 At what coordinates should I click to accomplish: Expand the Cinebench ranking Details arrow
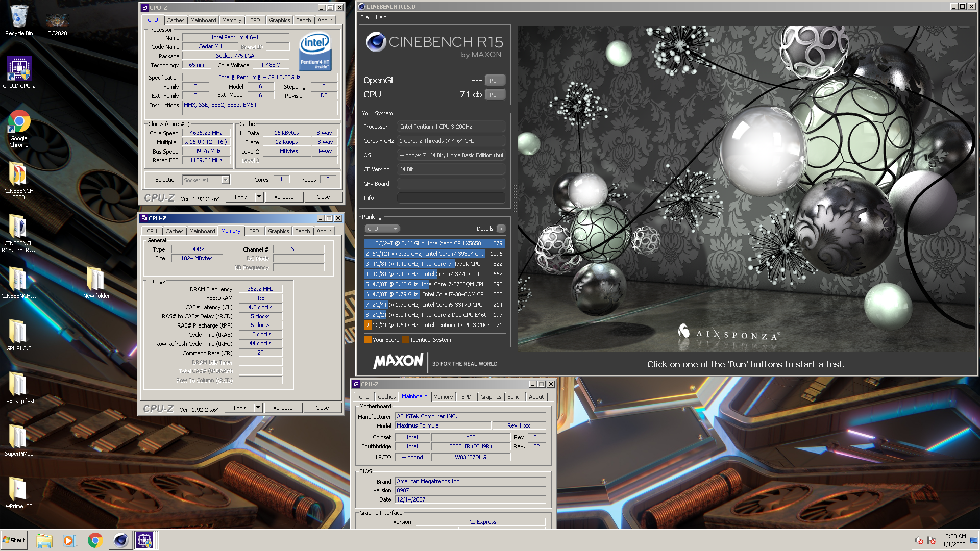[x=501, y=229]
